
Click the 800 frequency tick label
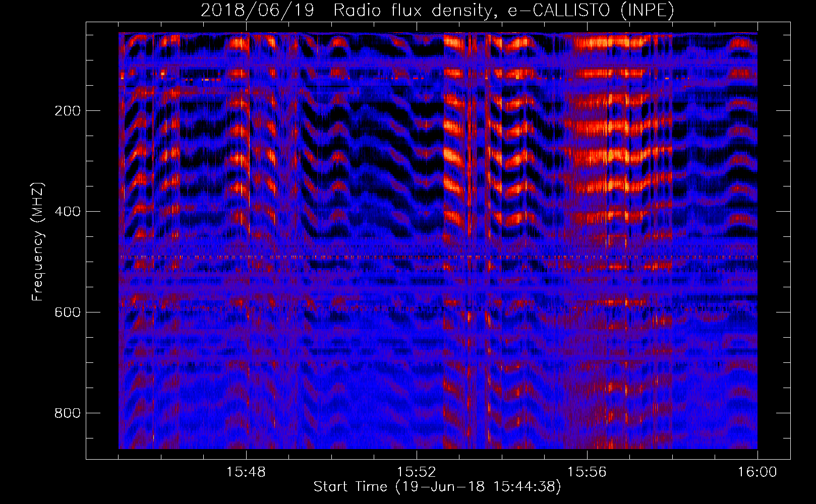pyautogui.click(x=68, y=413)
